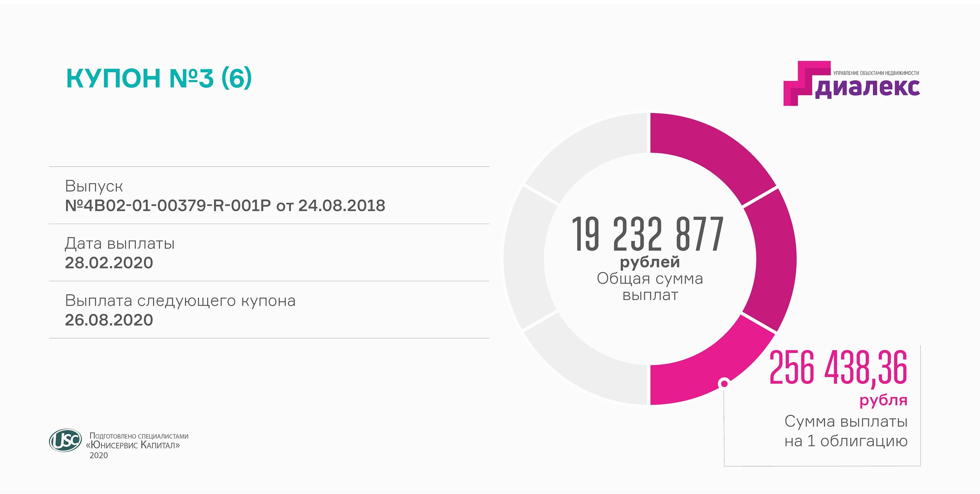
Task: Click the white marker dot on the donut chart
Action: point(724,383)
